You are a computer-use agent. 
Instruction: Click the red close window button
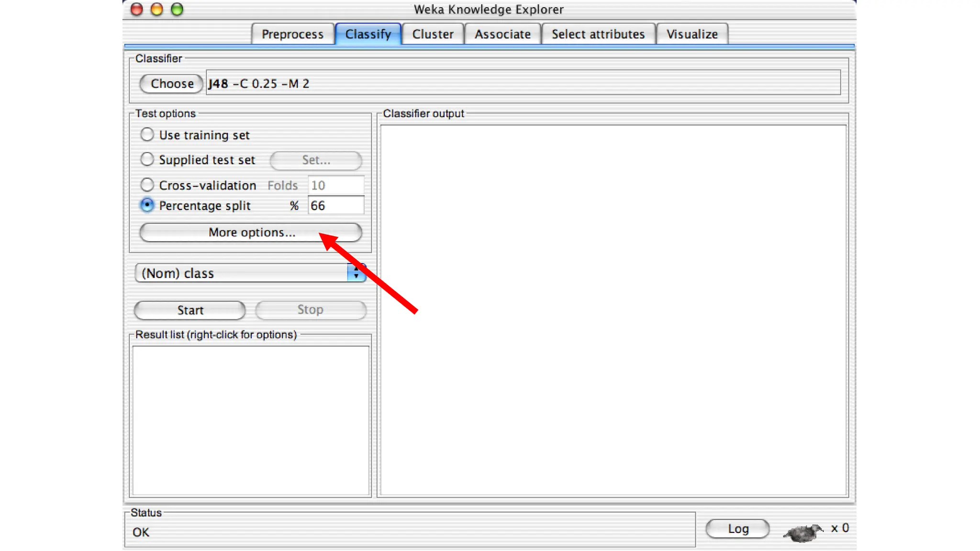(137, 9)
